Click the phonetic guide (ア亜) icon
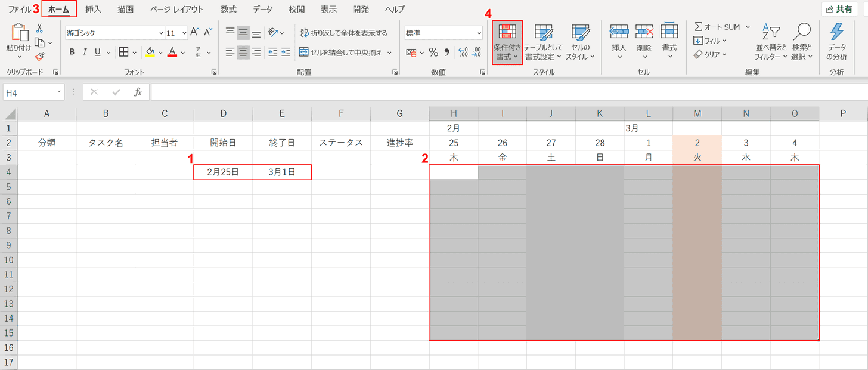Image resolution: width=868 pixels, height=370 pixels. (198, 52)
